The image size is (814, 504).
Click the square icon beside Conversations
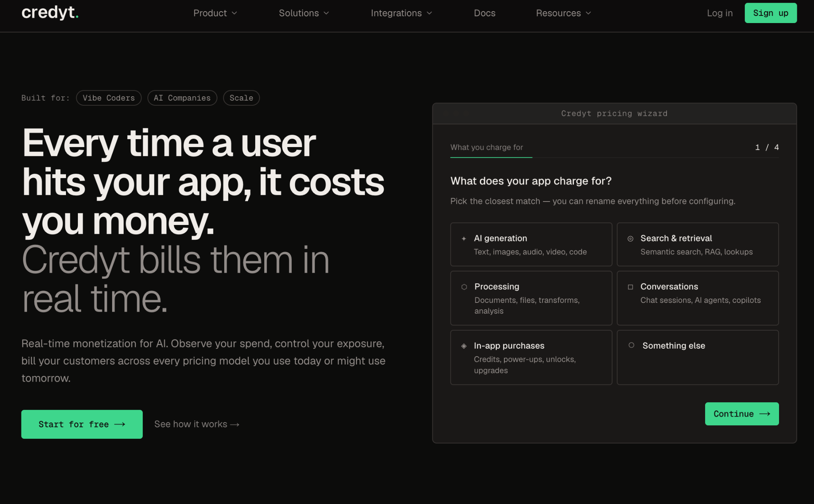coord(630,287)
